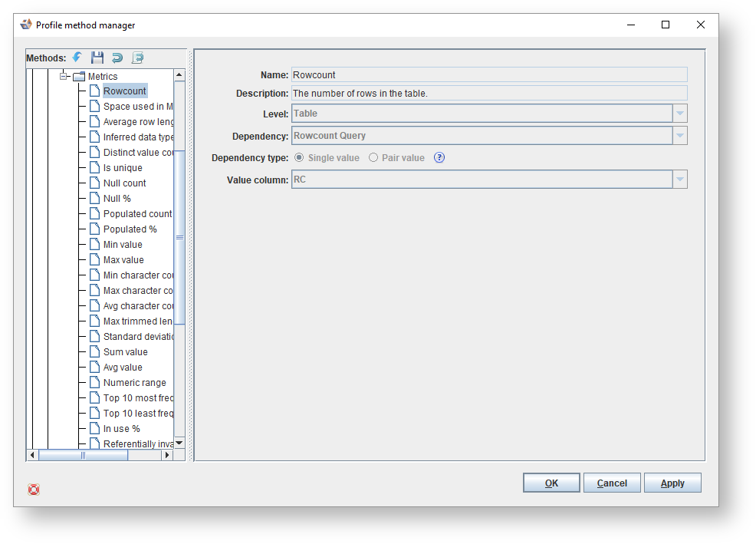Click the document icon beside Null count
The image size is (756, 544).
click(94, 183)
